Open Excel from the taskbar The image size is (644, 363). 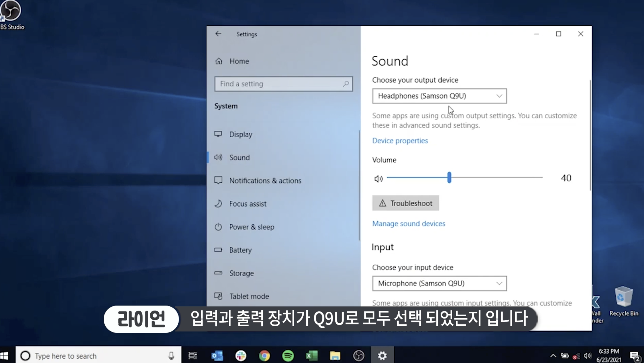pyautogui.click(x=311, y=356)
